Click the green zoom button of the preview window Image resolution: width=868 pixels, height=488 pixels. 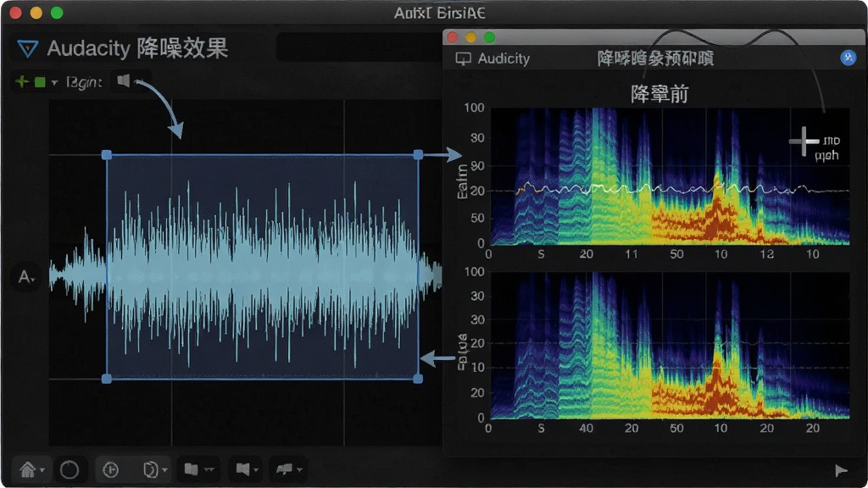tap(489, 37)
